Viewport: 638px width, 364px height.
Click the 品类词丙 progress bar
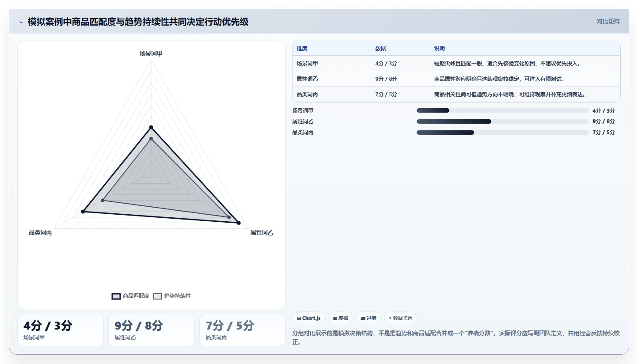pyautogui.click(x=502, y=133)
